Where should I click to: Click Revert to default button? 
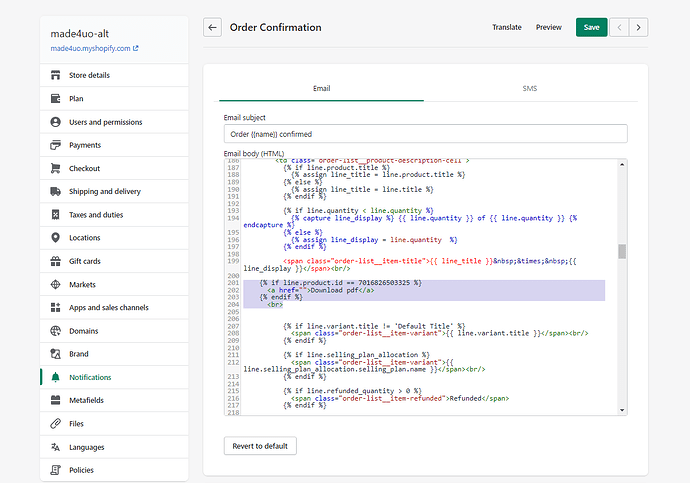pos(260,445)
